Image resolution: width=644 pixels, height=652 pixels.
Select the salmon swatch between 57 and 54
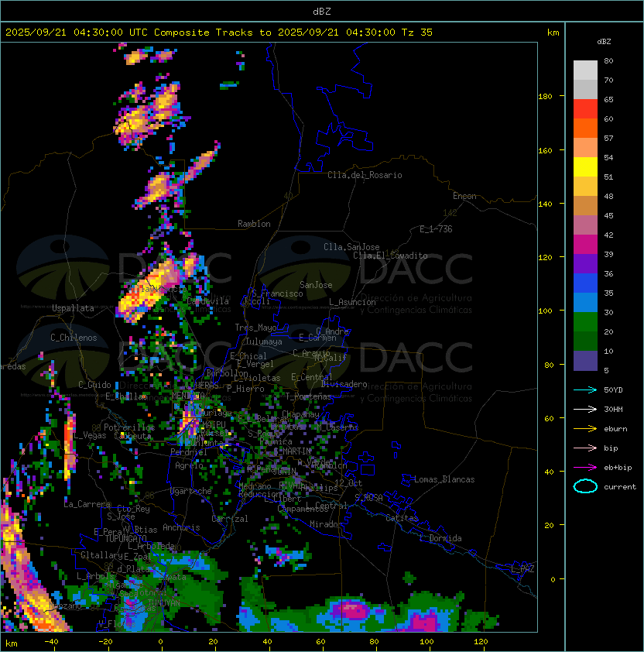tap(585, 148)
